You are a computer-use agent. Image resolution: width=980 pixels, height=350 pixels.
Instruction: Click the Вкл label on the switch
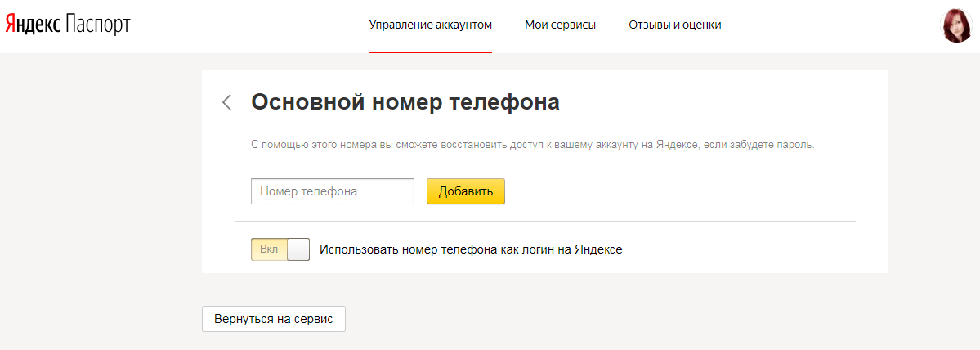click(x=269, y=249)
